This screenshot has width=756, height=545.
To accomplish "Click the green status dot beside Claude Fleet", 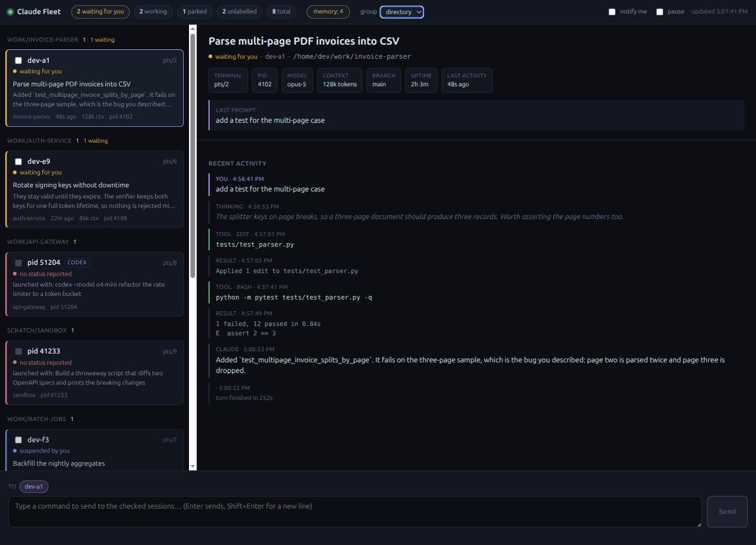I will 10,12.
